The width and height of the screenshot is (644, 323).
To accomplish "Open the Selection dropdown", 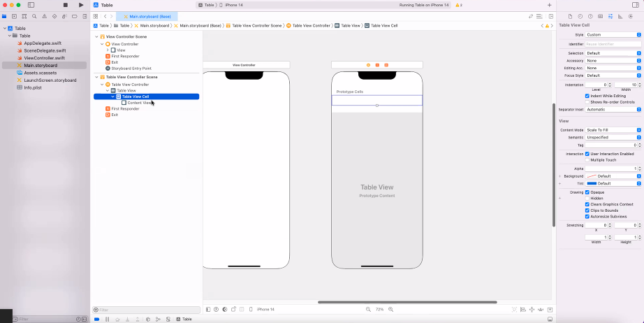I will [613, 53].
